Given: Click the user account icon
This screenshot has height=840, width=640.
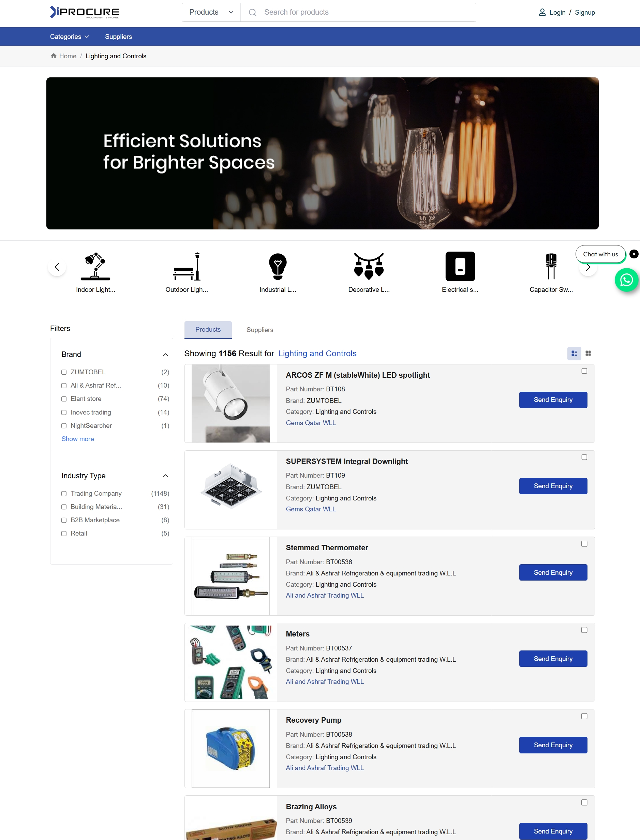Looking at the screenshot, I should [542, 13].
